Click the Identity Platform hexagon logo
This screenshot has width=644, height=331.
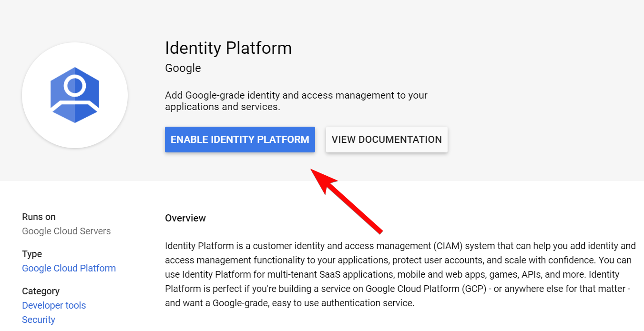tap(75, 95)
